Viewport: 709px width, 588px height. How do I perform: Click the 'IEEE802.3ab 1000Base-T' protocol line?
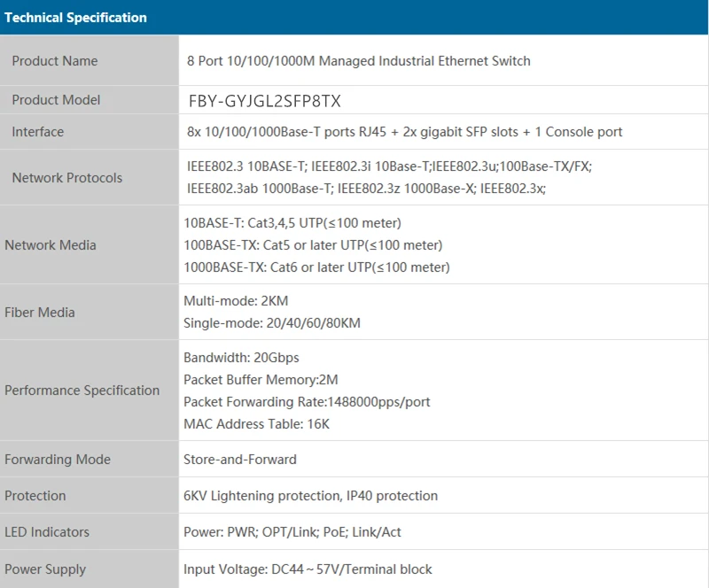click(366, 189)
